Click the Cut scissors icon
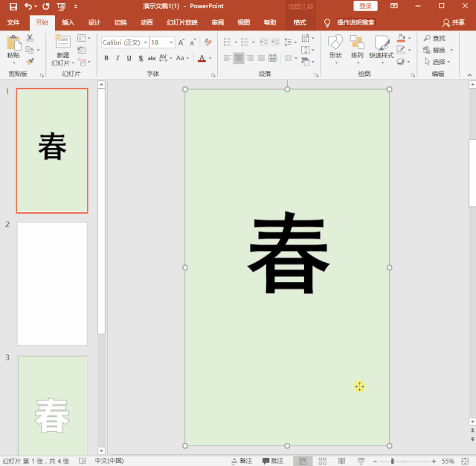This screenshot has width=476, height=466. pos(30,38)
